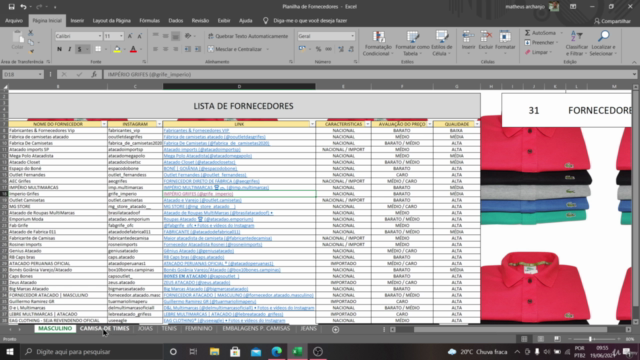This screenshot has height=360, width=640.
Task: Click the insert function fx icon
Action: pyautogui.click(x=94, y=74)
